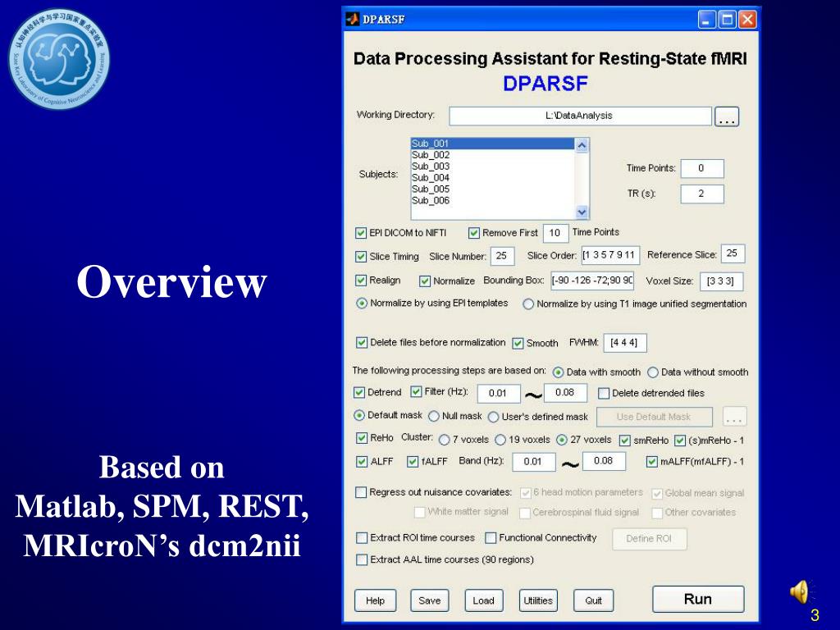This screenshot has width=840, height=630.
Task: Toggle the Remove First checkbox
Action: click(474, 233)
